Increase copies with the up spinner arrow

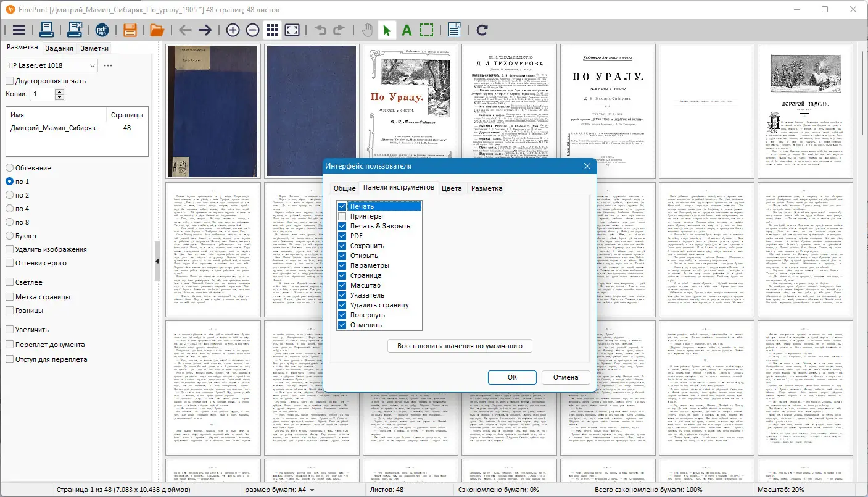coord(60,91)
